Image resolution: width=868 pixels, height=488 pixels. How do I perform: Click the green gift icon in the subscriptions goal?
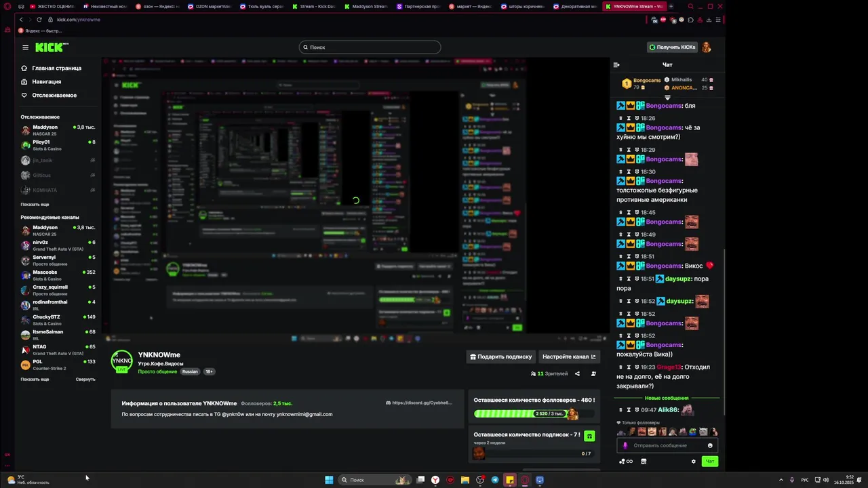click(x=589, y=436)
